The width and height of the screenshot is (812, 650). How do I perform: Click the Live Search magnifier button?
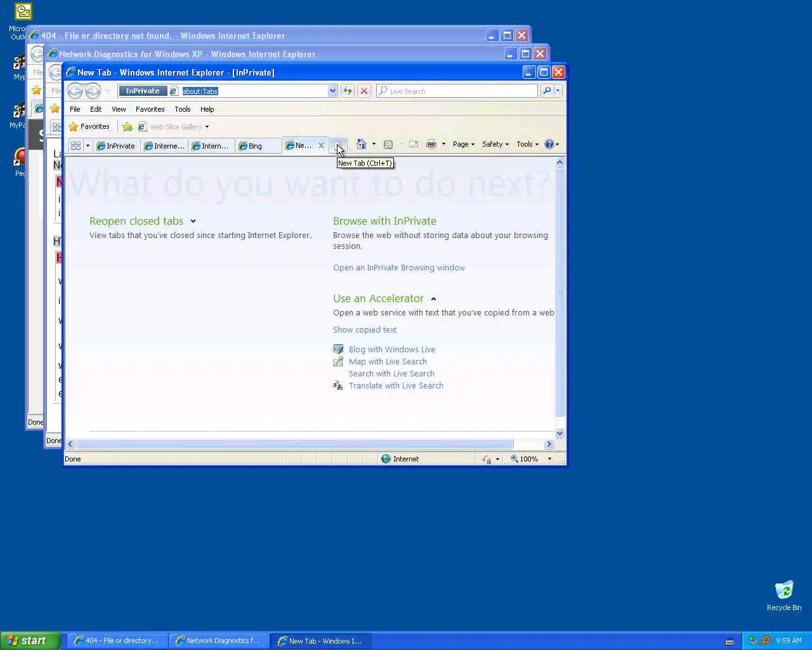(x=547, y=91)
